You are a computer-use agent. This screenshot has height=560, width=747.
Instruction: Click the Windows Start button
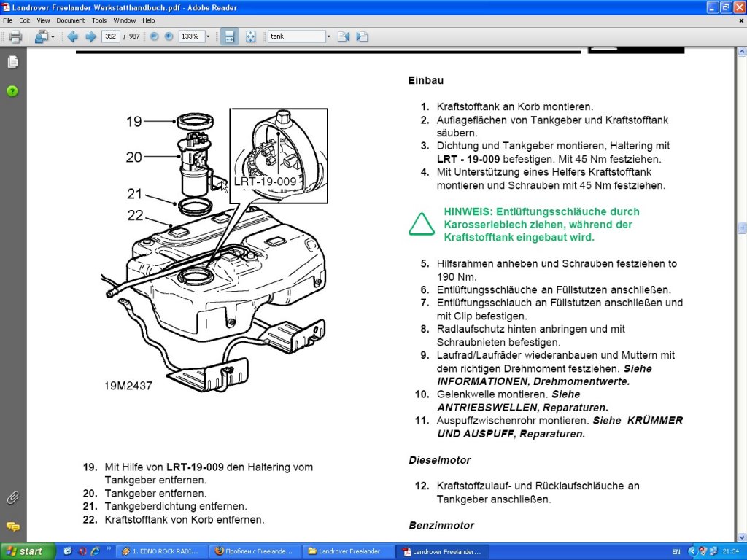tap(28, 551)
